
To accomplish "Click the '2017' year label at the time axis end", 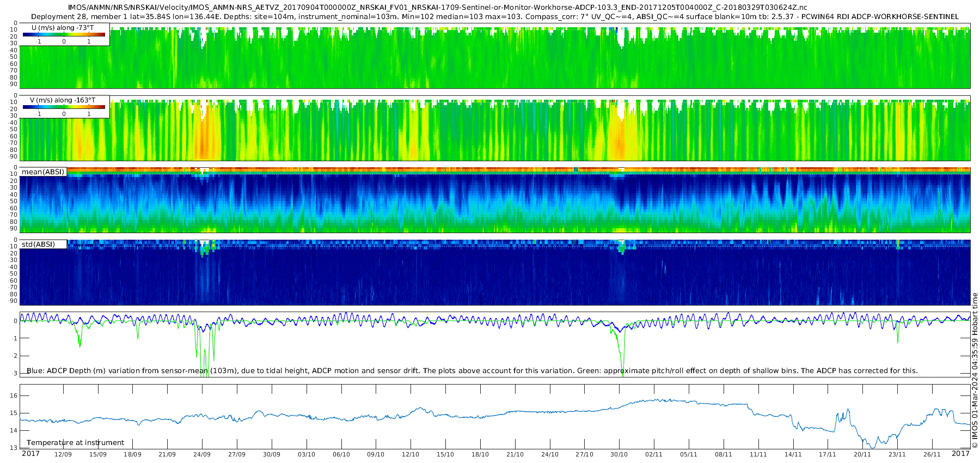I will click(x=961, y=454).
